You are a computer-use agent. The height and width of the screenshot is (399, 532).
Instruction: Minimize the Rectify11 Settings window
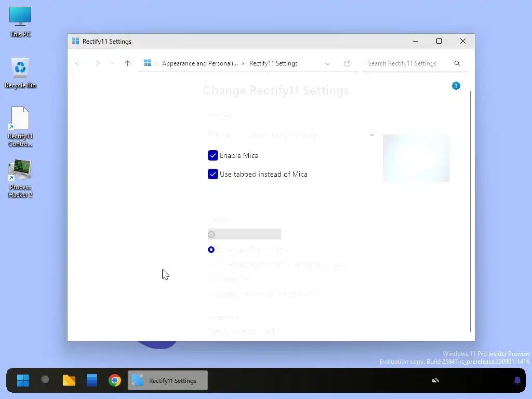tap(415, 41)
